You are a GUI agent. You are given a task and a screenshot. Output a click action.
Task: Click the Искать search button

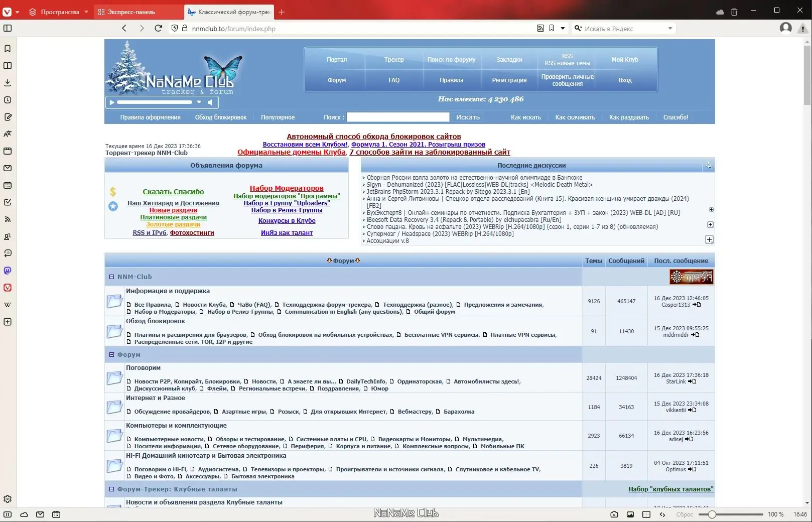468,117
